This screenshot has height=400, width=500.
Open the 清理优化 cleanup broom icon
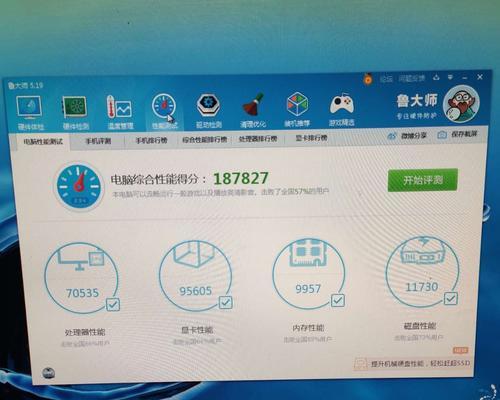coord(253,111)
